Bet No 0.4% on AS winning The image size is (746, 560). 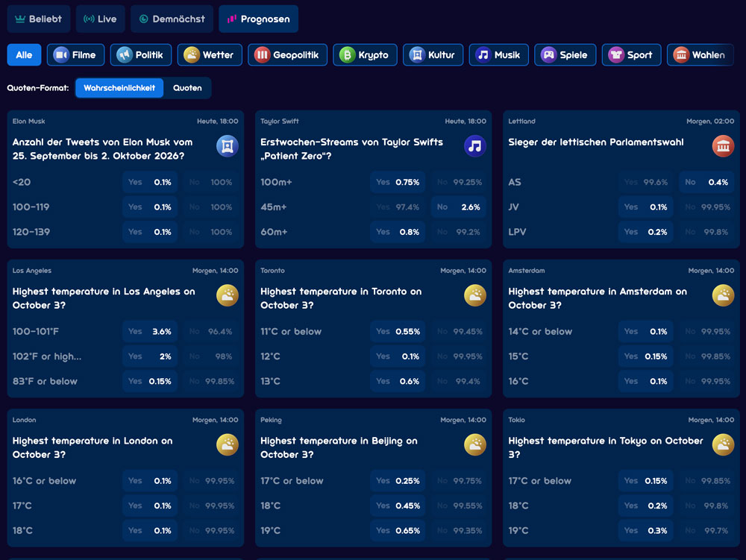(706, 182)
